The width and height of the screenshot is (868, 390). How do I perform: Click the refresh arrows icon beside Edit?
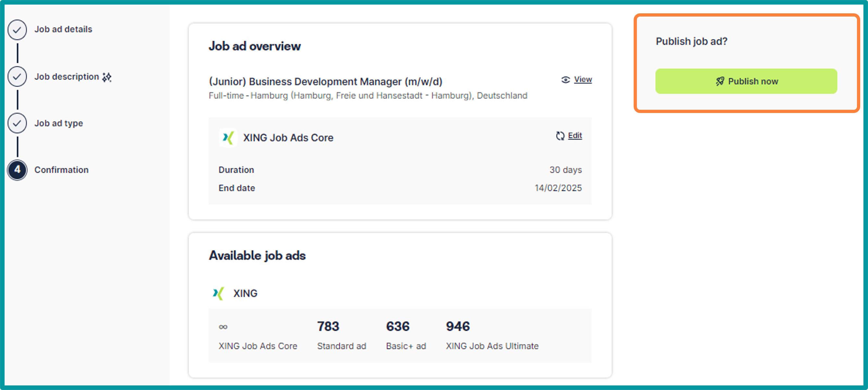[560, 135]
